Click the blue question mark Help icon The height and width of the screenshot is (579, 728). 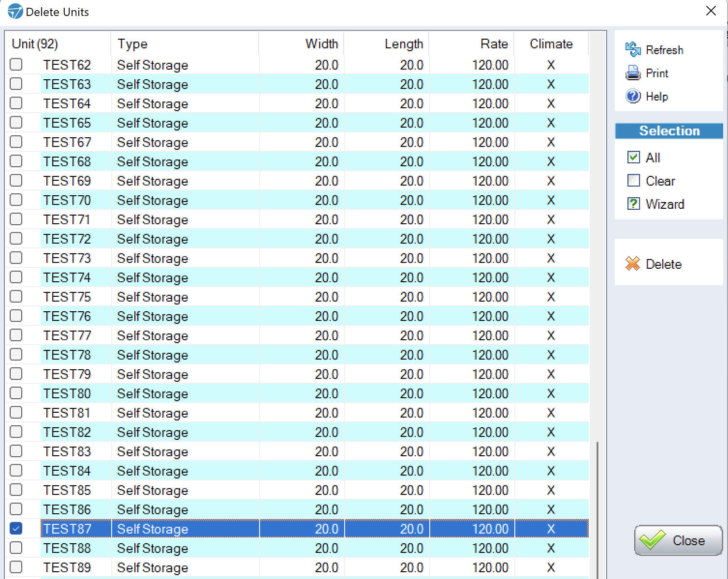(633, 96)
